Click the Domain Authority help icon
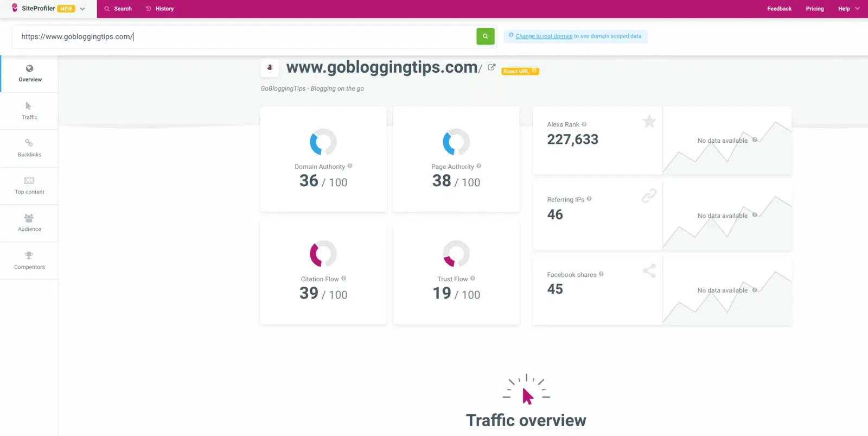The height and width of the screenshot is (436, 868). (x=350, y=166)
